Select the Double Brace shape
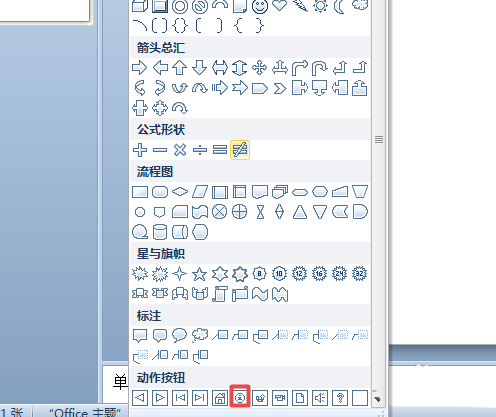 coord(180,26)
